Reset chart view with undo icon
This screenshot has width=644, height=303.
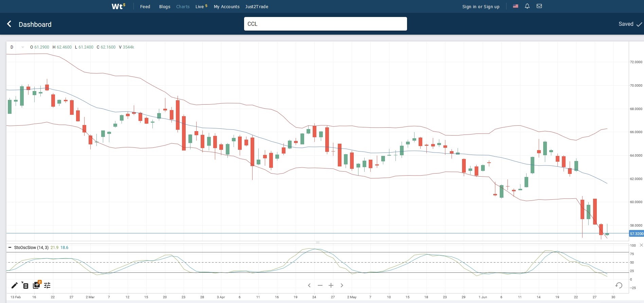click(619, 285)
